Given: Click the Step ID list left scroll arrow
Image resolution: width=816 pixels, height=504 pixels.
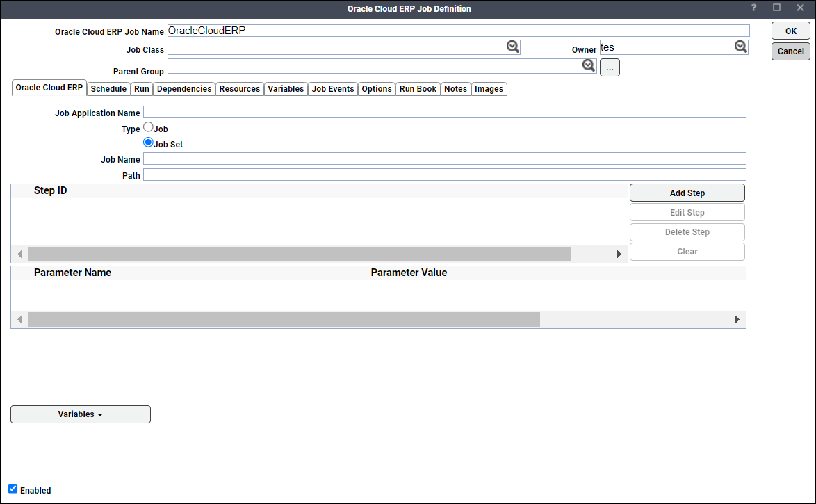Looking at the screenshot, I should pyautogui.click(x=19, y=254).
